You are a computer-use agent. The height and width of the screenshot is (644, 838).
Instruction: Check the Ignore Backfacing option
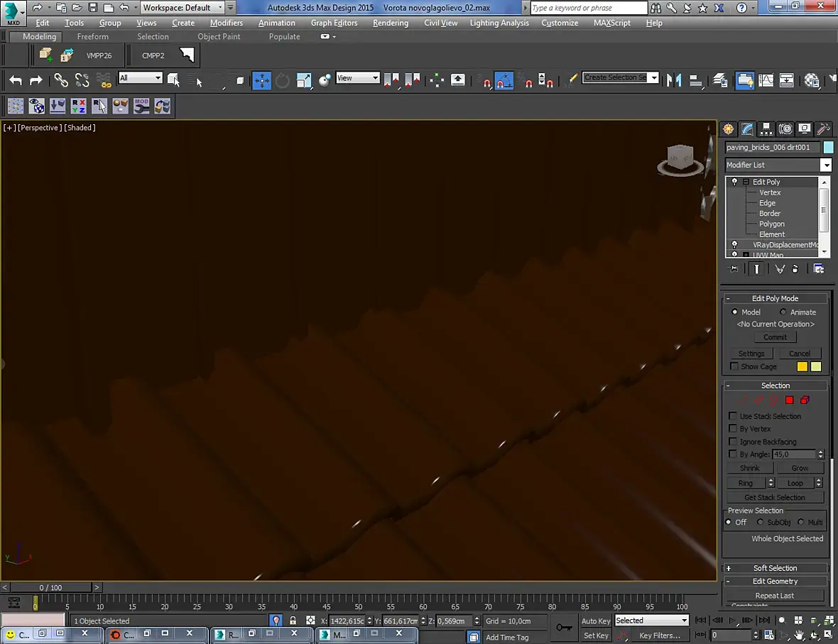click(x=733, y=442)
